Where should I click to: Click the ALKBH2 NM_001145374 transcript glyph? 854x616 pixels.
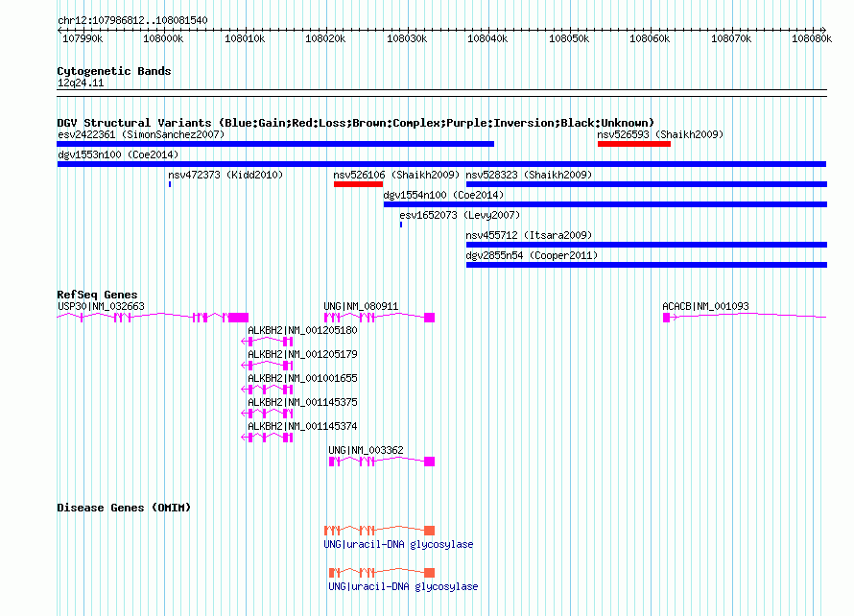[268, 438]
